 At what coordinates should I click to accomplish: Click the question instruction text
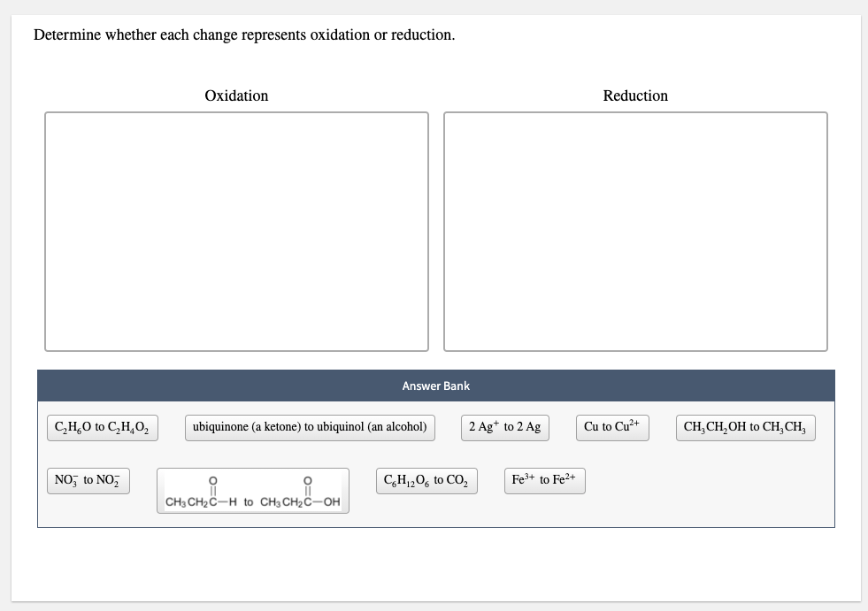tap(243, 35)
